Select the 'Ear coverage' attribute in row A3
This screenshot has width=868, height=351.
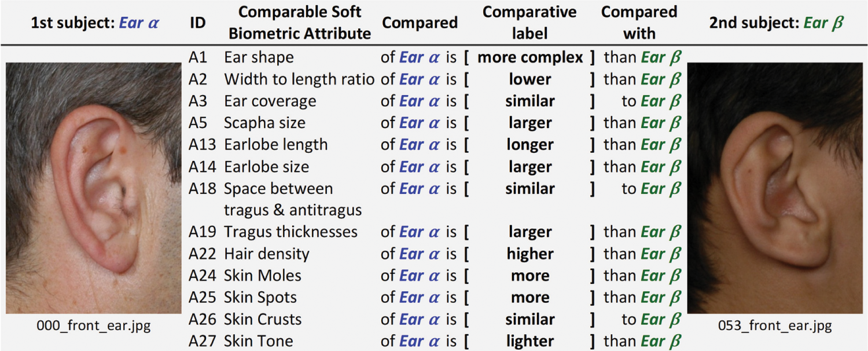pyautogui.click(x=270, y=101)
